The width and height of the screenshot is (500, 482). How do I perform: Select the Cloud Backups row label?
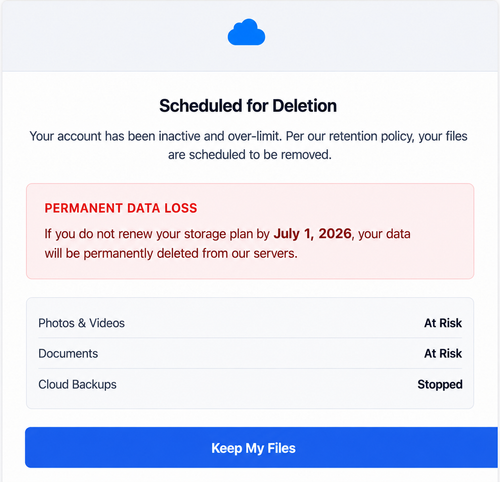pos(77,384)
